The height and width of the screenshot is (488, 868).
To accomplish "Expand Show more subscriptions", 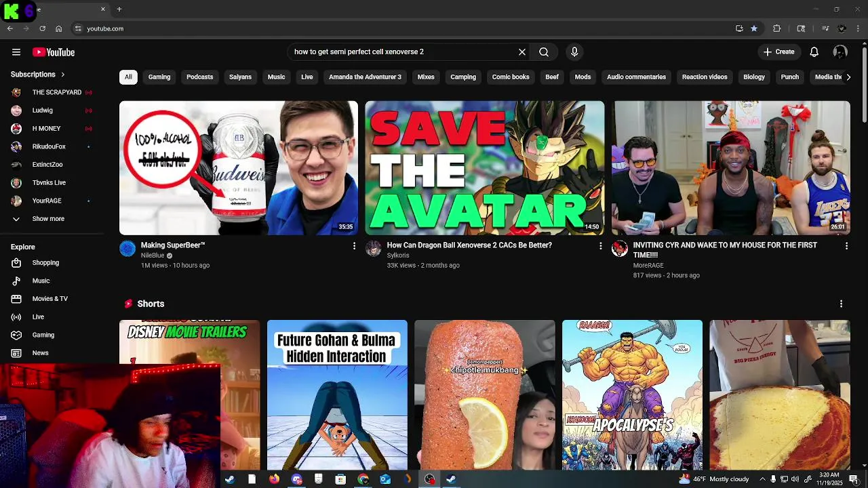I will [48, 219].
